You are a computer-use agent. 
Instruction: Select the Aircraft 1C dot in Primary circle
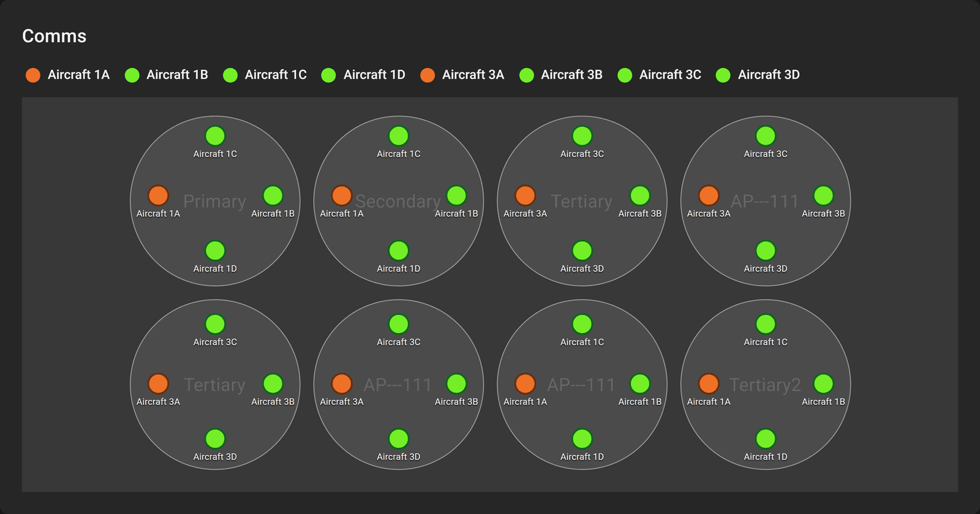[215, 136]
